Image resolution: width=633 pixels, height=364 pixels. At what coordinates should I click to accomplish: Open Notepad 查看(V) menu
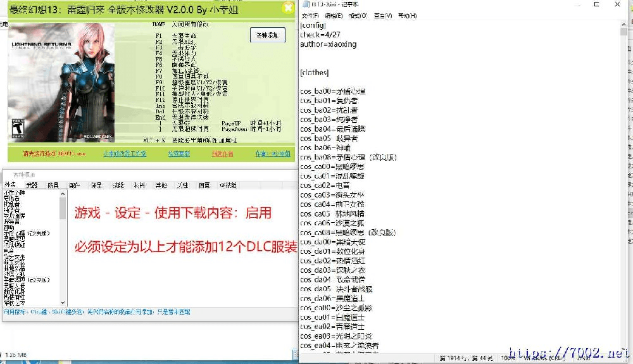click(x=383, y=16)
